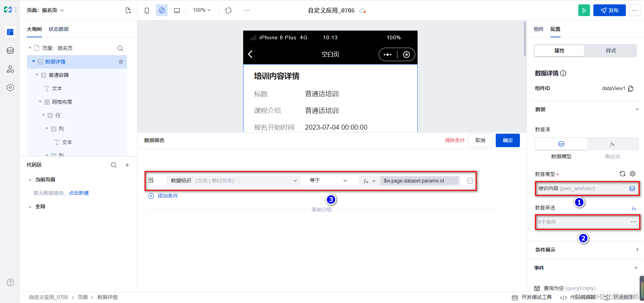The height and width of the screenshot is (303, 644).
Task: Collapse the 事件 section
Action: (636, 268)
